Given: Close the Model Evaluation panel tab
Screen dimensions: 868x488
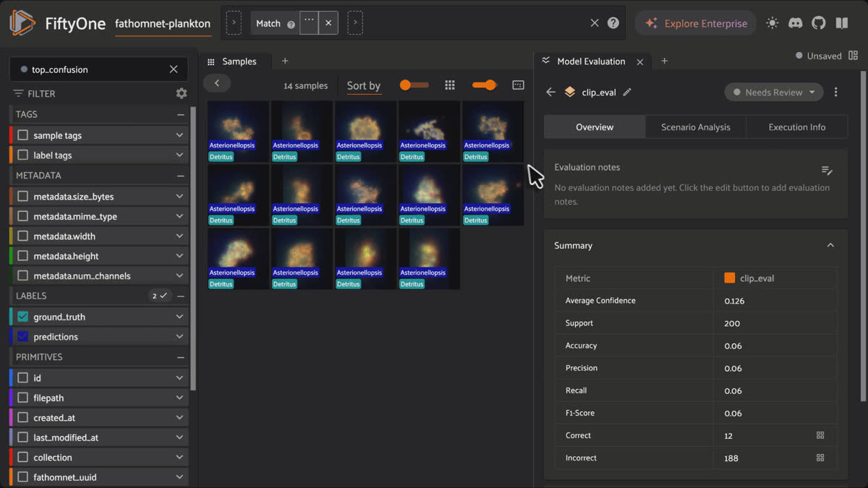Looking at the screenshot, I should pos(639,62).
